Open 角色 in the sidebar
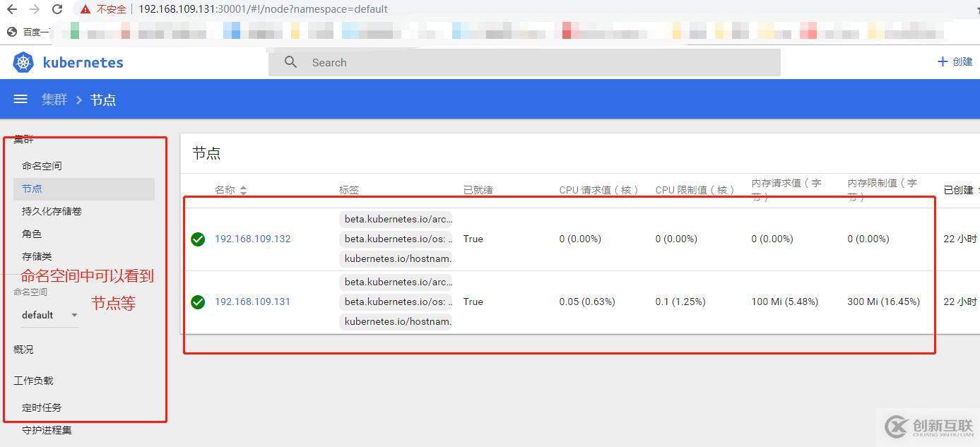Viewport: 980px width, 447px height. pos(32,234)
